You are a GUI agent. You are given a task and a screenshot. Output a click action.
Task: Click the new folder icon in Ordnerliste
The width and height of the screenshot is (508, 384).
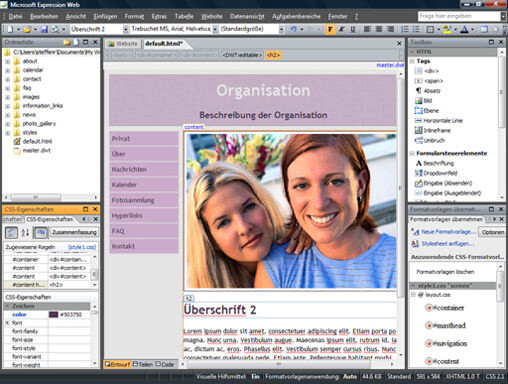click(67, 42)
